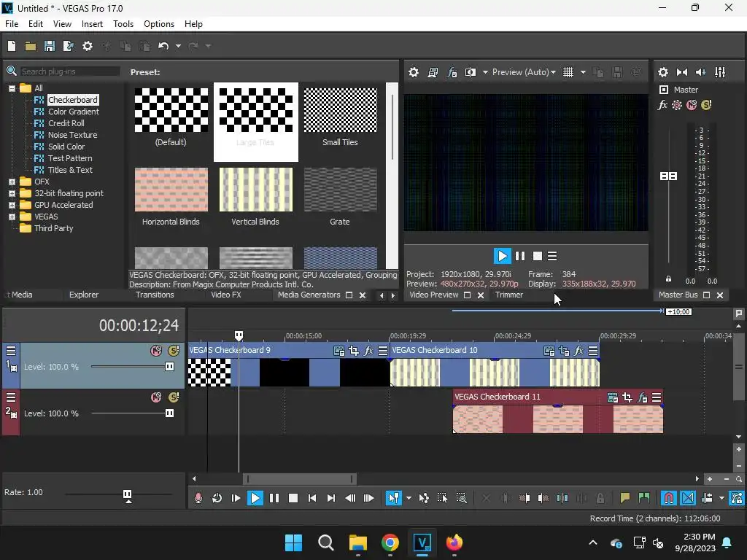Toggle Loop Playback in timeline transport
Viewport: 747px width, 560px height.
click(x=217, y=498)
